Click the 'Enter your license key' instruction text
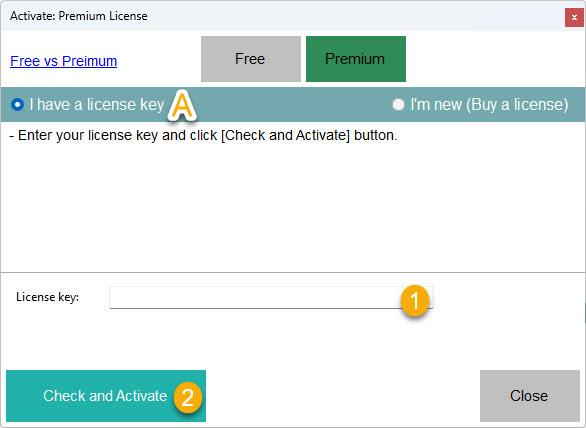This screenshot has height=428, width=586. [x=203, y=135]
